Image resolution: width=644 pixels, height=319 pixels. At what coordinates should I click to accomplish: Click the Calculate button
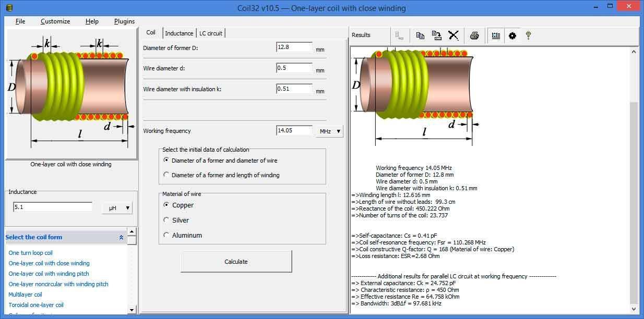(x=236, y=262)
